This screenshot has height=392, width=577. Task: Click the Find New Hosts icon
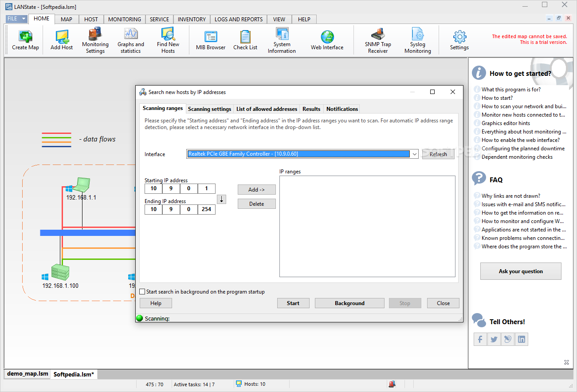(x=168, y=34)
